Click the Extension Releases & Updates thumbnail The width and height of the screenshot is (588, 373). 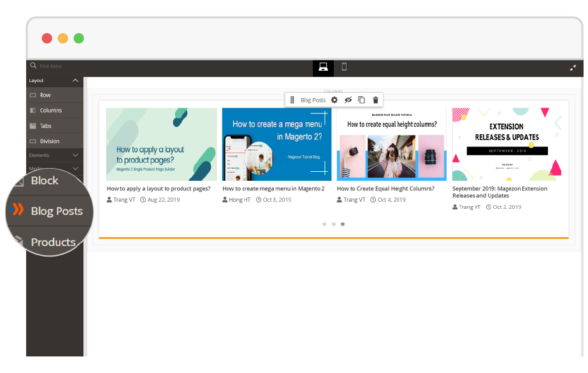point(506,144)
